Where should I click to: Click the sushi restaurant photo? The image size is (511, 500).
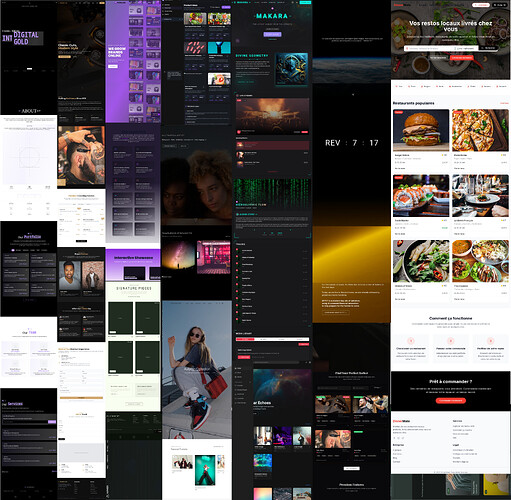point(421,196)
